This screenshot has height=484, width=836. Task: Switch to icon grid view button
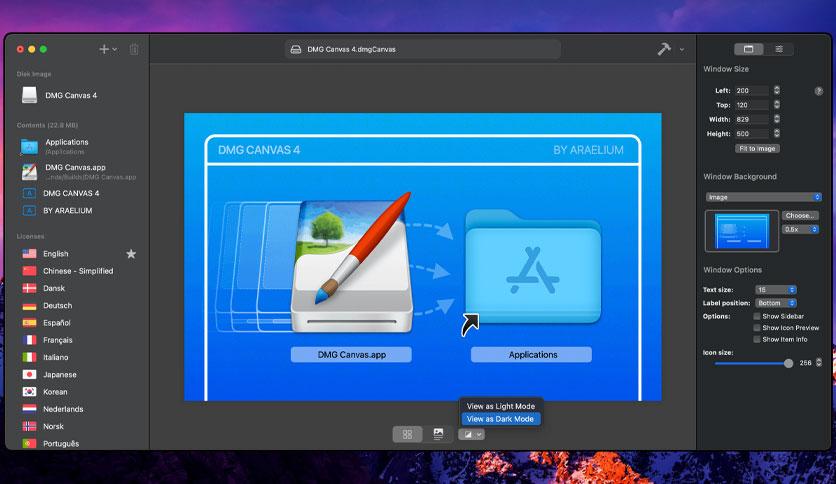tap(407, 434)
